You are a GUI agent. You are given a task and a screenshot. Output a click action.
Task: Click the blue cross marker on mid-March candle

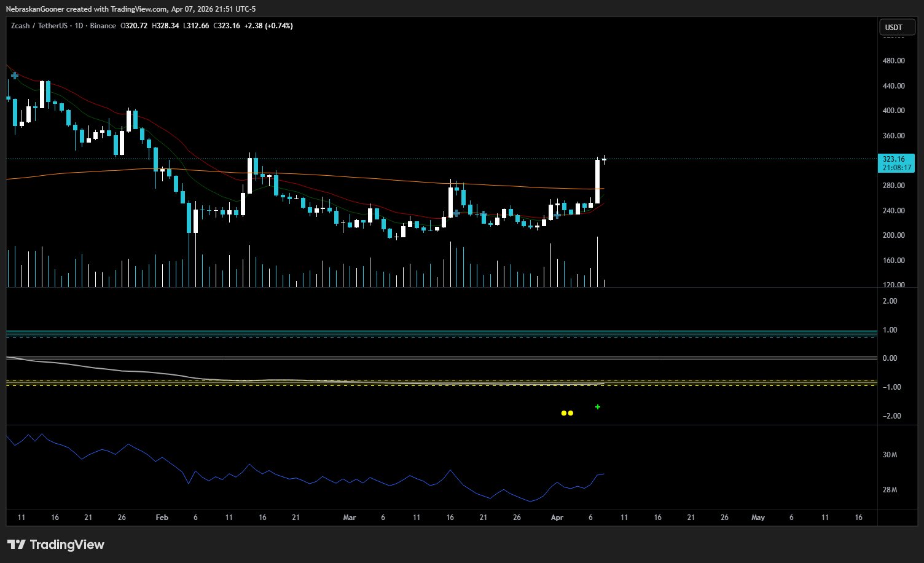pyautogui.click(x=456, y=213)
